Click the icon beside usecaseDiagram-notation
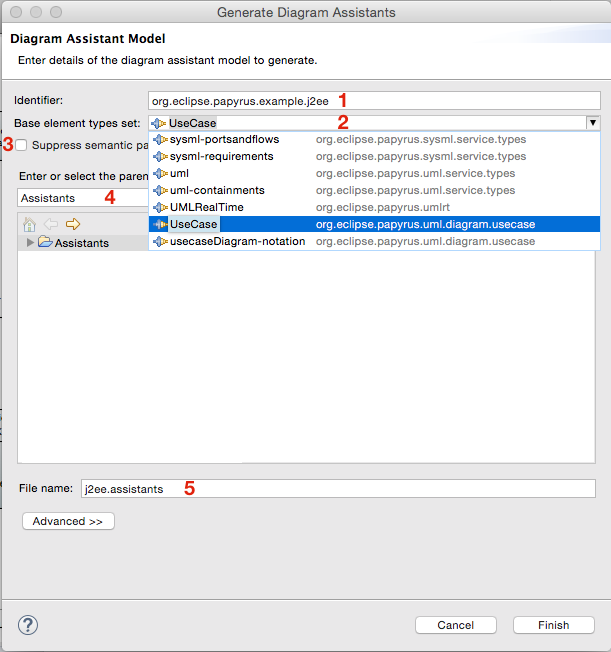The height and width of the screenshot is (652, 611). (x=160, y=241)
